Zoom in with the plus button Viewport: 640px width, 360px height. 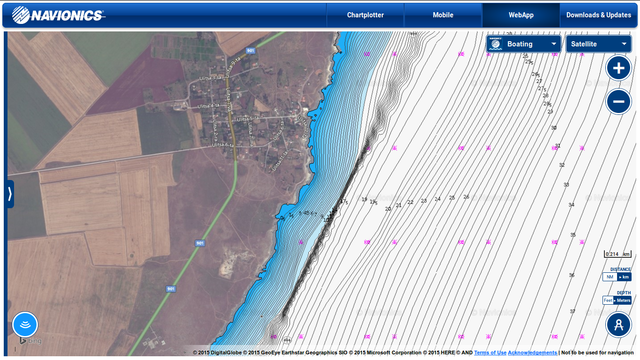[618, 68]
